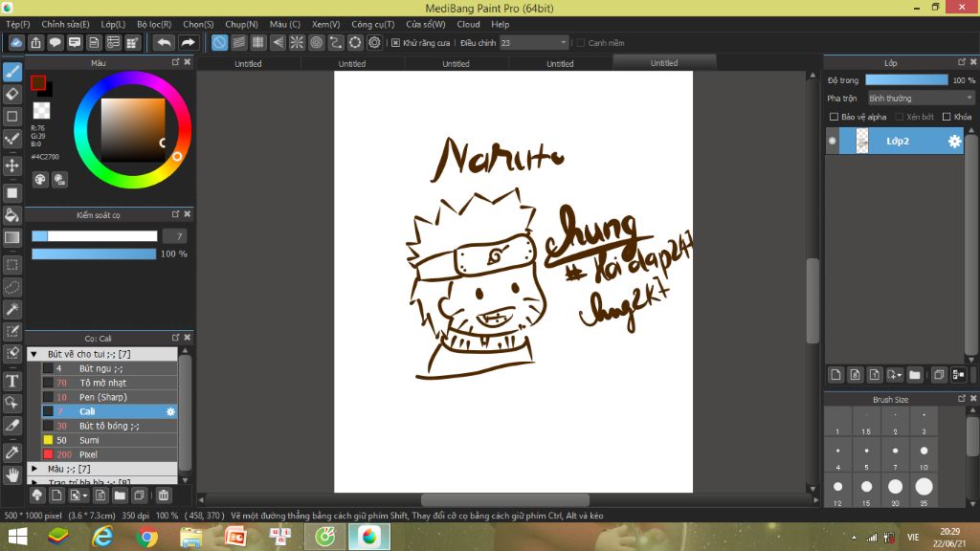Image resolution: width=980 pixels, height=551 pixels.
Task: Select Tô mờ nhạt brush
Action: coord(109,383)
